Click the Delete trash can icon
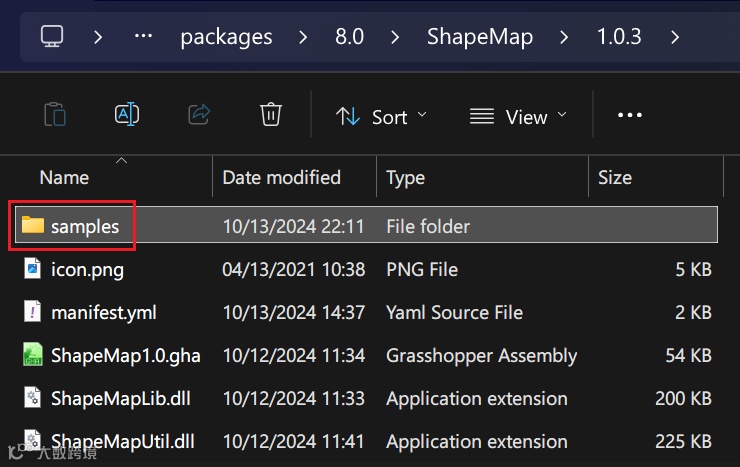Viewport: 740px width, 467px height. coord(270,115)
